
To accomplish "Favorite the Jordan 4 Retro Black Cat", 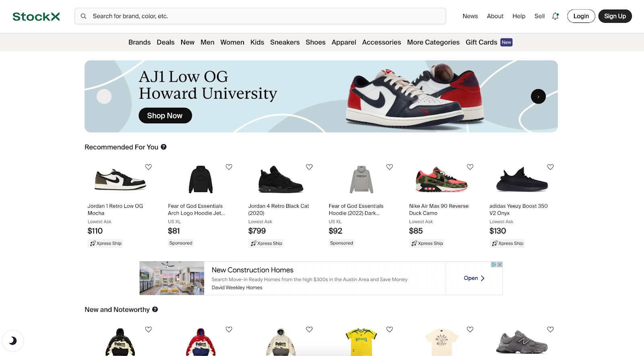I will pyautogui.click(x=309, y=167).
